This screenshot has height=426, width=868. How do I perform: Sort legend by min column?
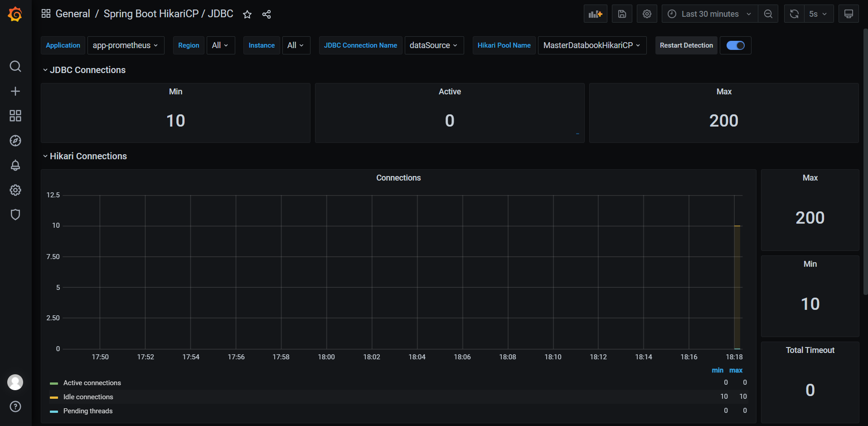coord(718,370)
